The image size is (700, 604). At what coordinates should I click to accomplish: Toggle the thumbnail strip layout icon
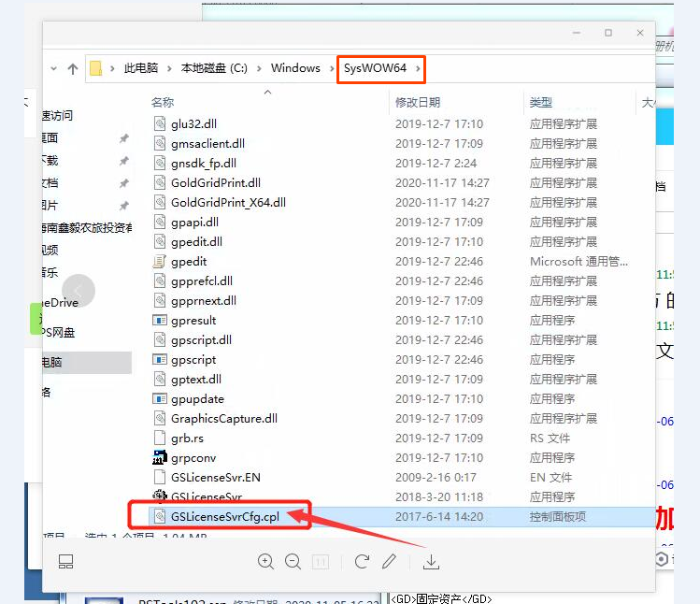(65, 561)
